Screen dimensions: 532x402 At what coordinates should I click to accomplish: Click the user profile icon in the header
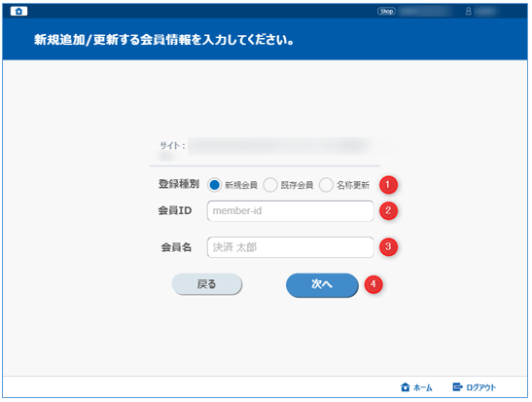(469, 12)
